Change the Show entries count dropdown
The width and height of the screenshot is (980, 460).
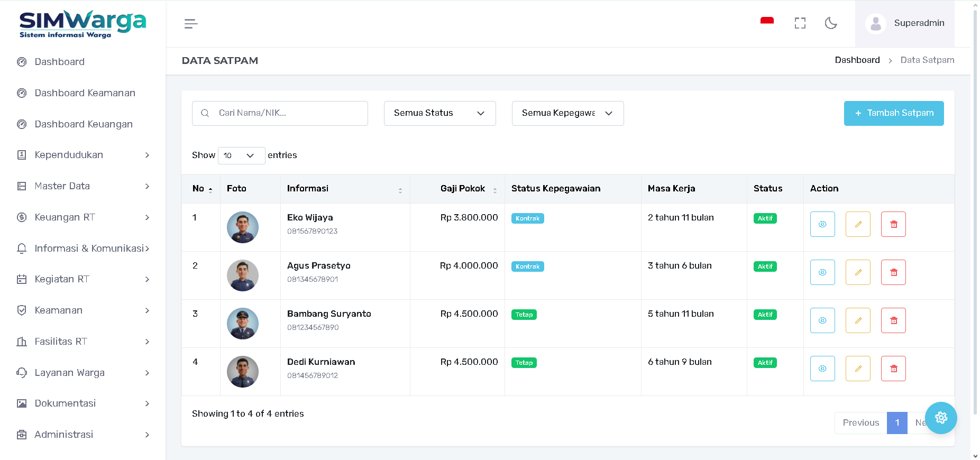point(241,155)
